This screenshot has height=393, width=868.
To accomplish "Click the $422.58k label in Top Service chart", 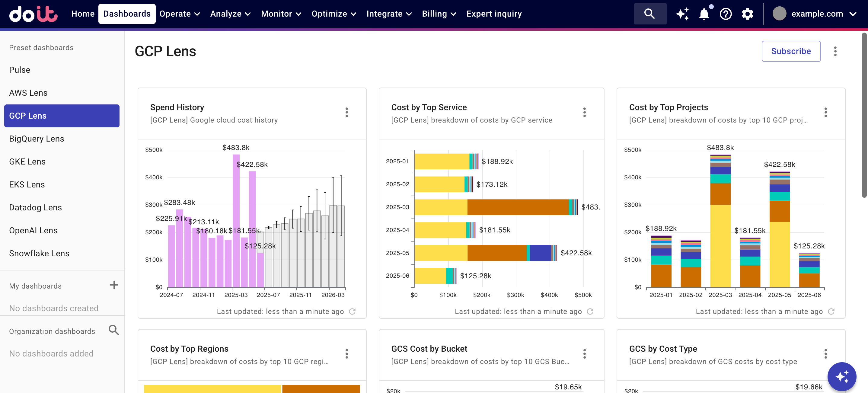I will click(576, 253).
